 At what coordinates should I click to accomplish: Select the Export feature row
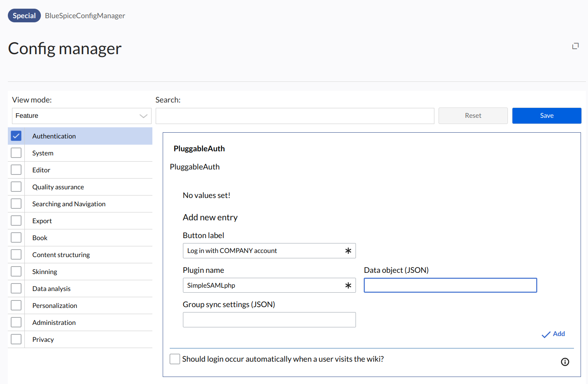(x=80, y=221)
